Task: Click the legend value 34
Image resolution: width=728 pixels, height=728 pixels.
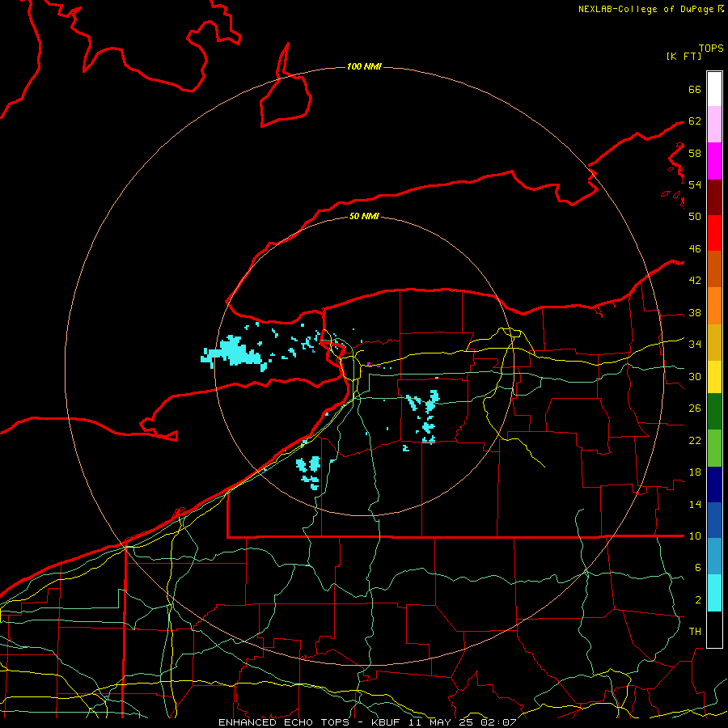Action: 695,345
